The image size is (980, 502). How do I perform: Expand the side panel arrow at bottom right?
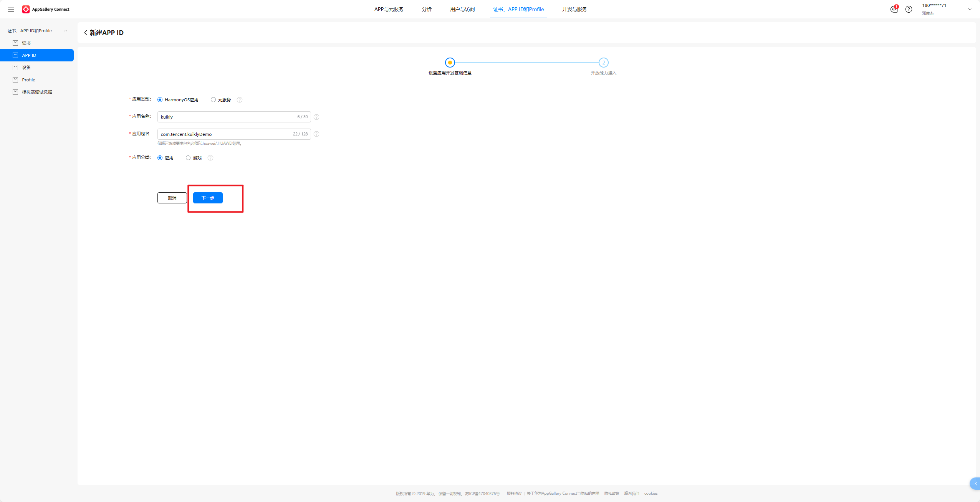pos(975,484)
